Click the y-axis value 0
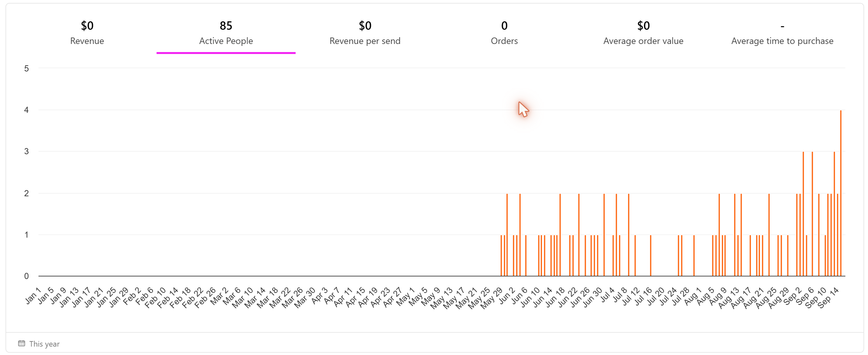The width and height of the screenshot is (868, 355). pyautogui.click(x=26, y=276)
